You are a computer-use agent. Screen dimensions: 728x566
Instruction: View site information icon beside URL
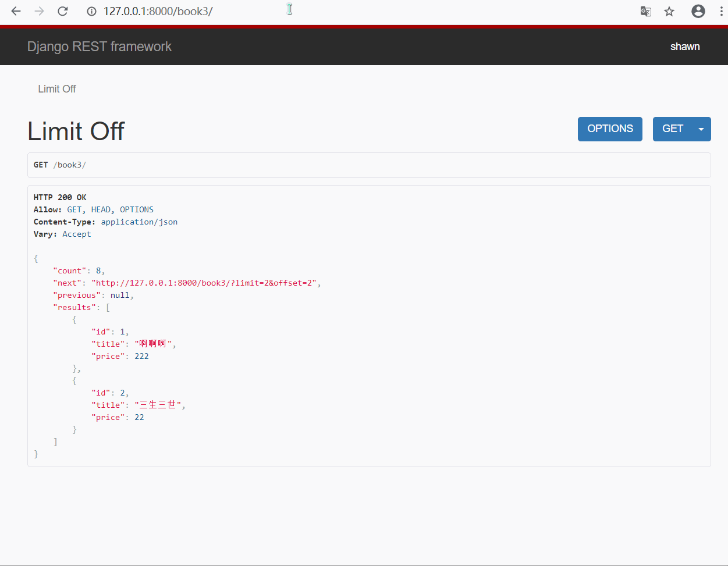91,11
